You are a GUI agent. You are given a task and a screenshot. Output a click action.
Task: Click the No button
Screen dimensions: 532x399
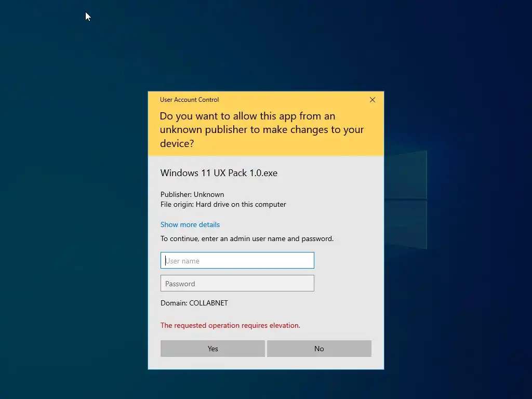[x=319, y=349]
